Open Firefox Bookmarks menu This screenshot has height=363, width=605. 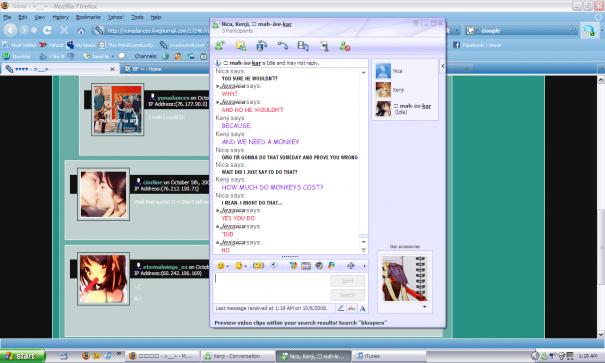point(88,17)
